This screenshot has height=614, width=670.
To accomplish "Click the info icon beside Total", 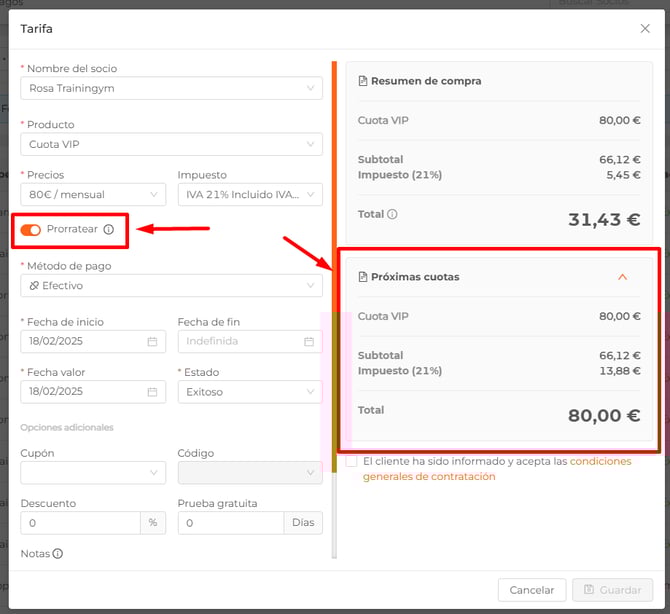I will tap(392, 214).
